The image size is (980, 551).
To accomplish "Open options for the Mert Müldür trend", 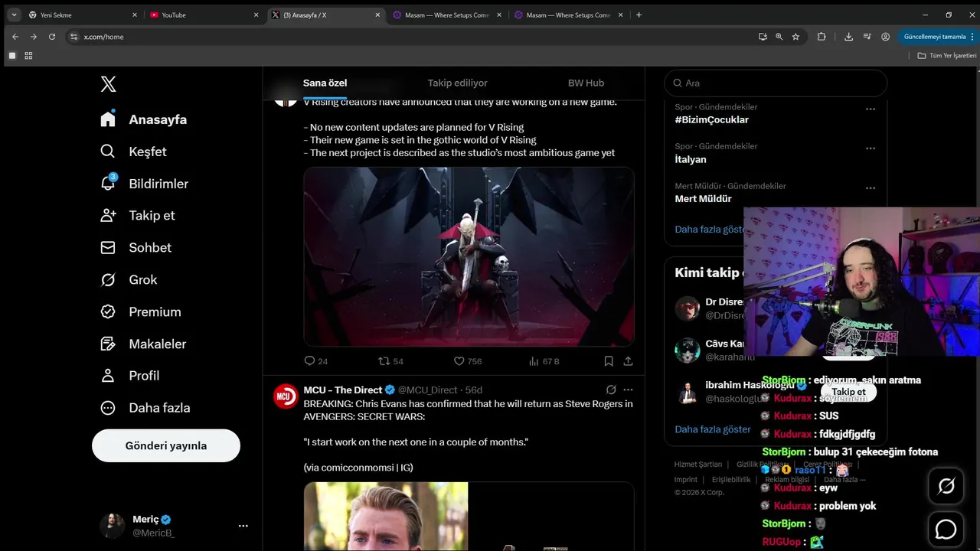I will point(871,188).
